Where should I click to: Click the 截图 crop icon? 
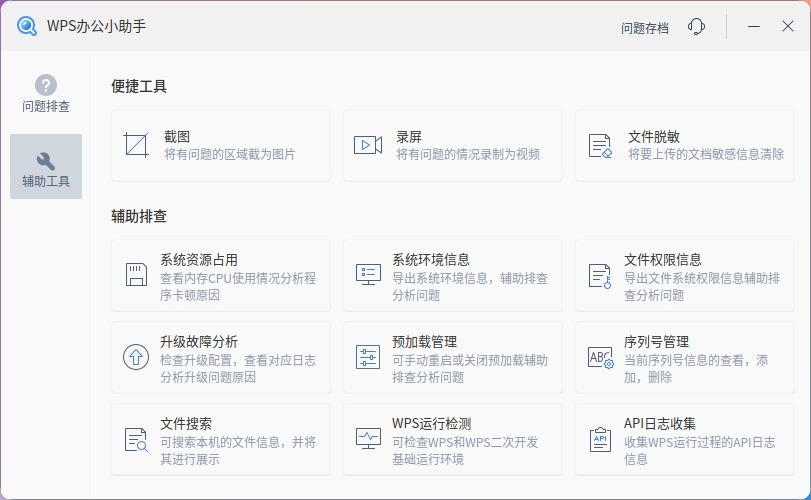pyautogui.click(x=136, y=145)
